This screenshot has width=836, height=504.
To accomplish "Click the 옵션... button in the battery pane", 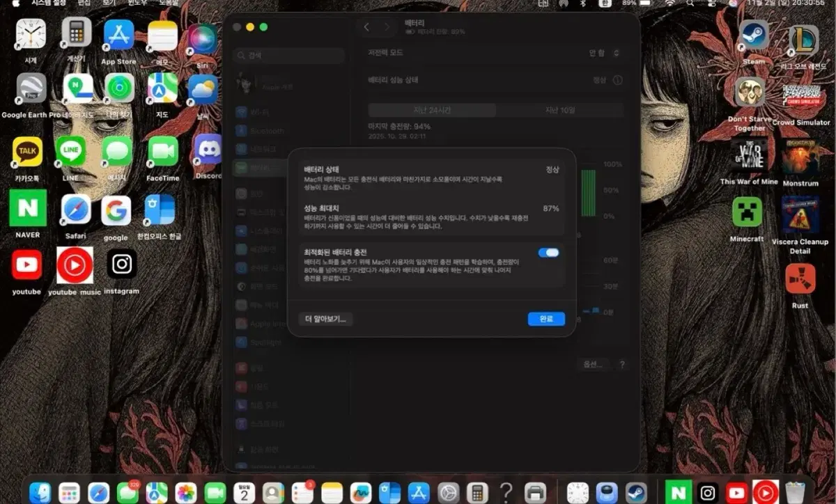I will click(x=593, y=364).
